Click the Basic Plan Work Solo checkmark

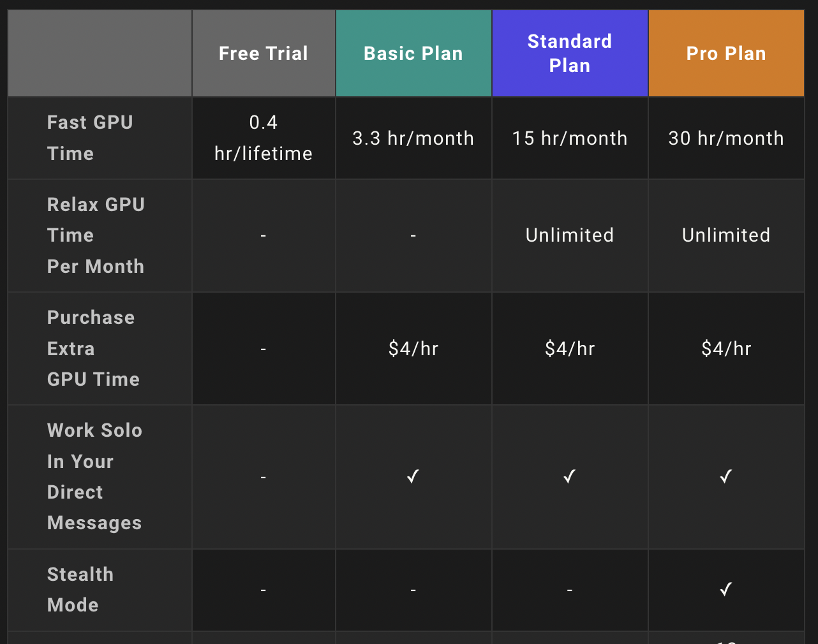click(x=413, y=476)
